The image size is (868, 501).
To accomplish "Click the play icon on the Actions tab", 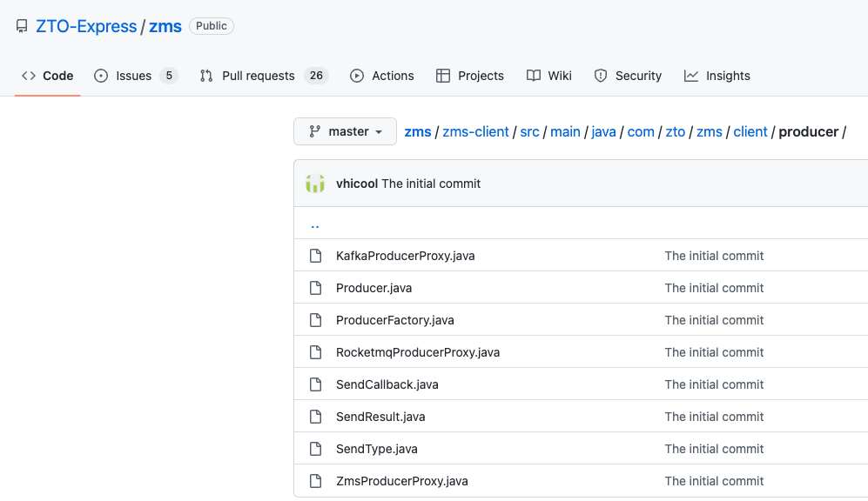I will pyautogui.click(x=357, y=76).
